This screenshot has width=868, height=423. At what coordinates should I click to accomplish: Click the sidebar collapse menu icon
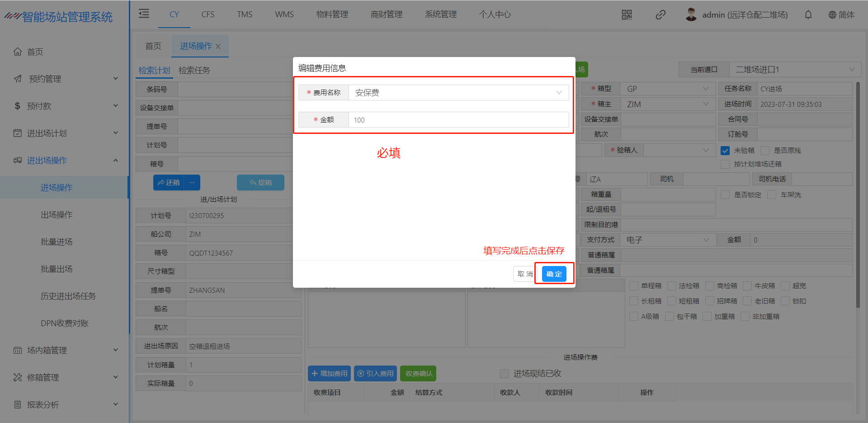(x=144, y=14)
